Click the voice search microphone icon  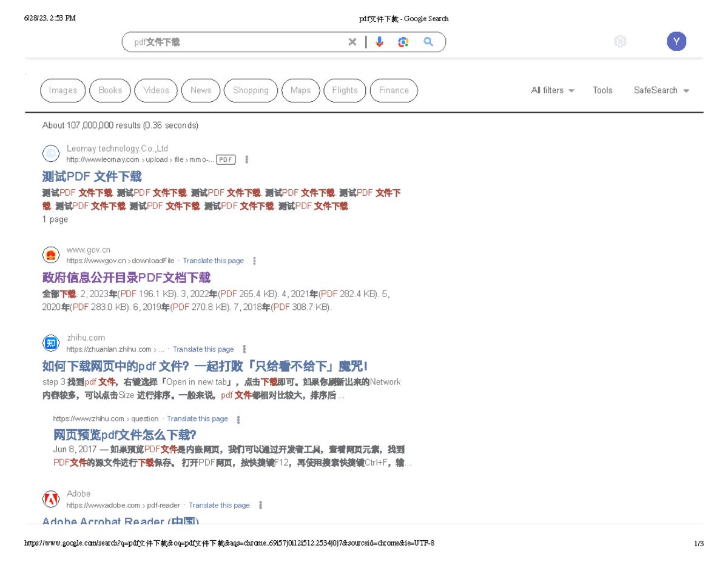point(380,42)
